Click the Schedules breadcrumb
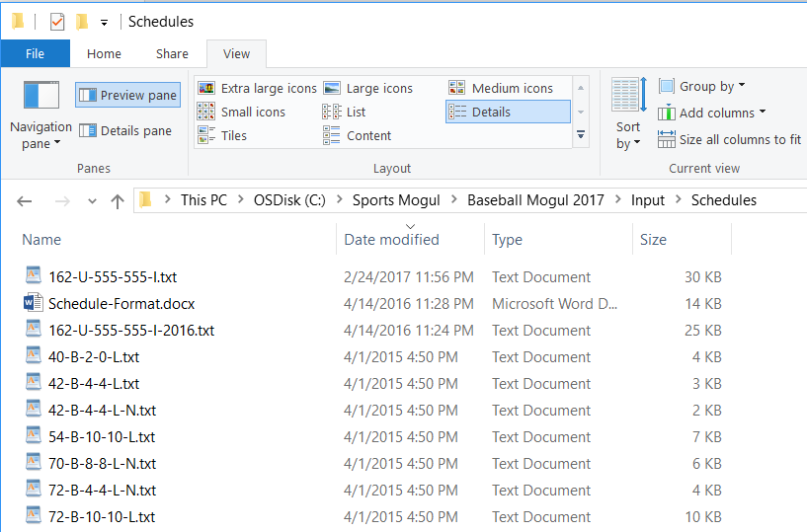Viewport: 807px width, 532px height. coord(724,200)
